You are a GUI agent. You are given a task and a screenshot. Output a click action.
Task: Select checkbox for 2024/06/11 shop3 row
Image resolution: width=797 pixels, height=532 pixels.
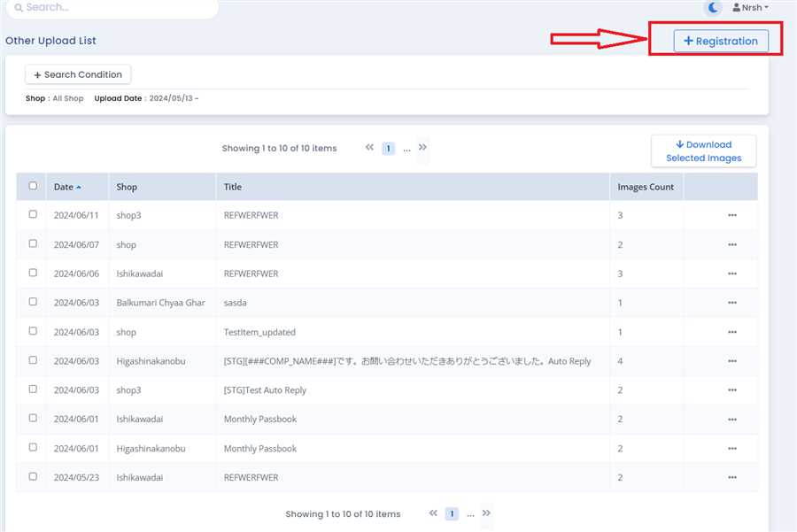click(x=33, y=214)
